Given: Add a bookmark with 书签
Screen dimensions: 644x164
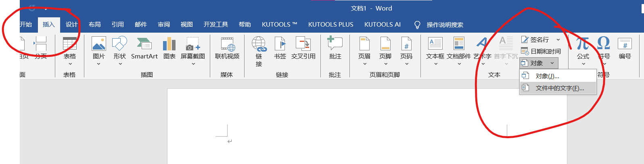Looking at the screenshot, I should 280,48.
